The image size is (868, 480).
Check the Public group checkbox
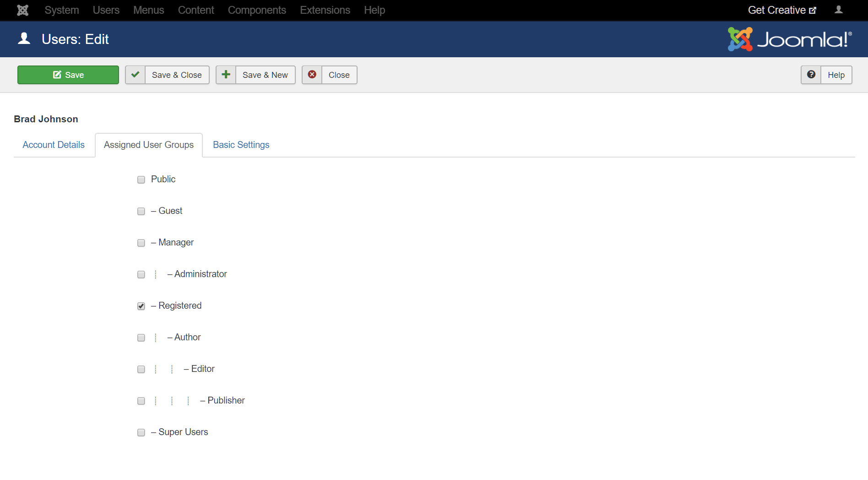pyautogui.click(x=141, y=180)
